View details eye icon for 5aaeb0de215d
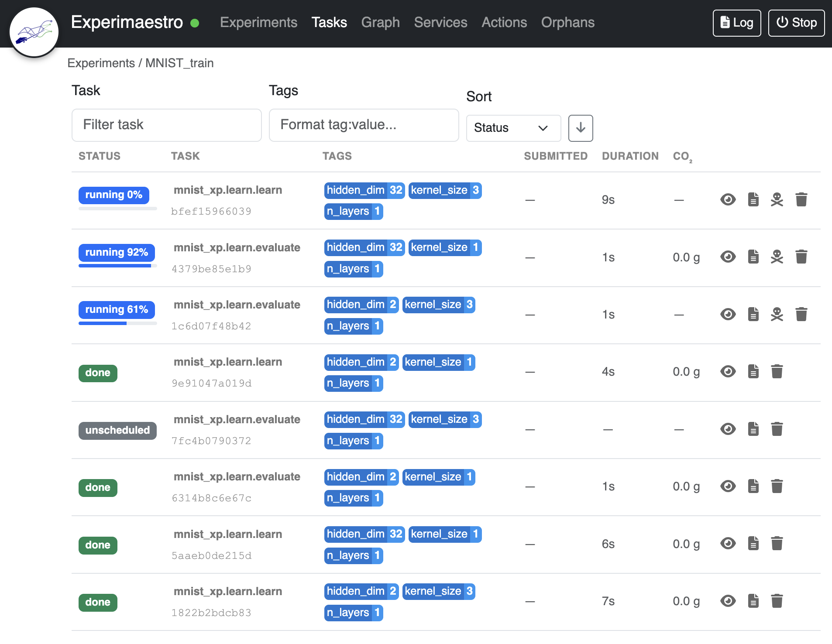Image resolution: width=832 pixels, height=644 pixels. click(728, 544)
